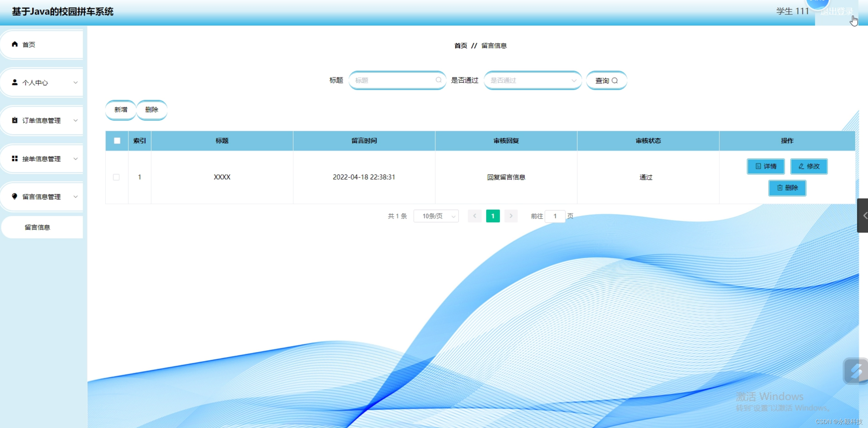868x428 pixels.
Task: Click the 详情 button for the XXXX row
Action: pos(766,166)
